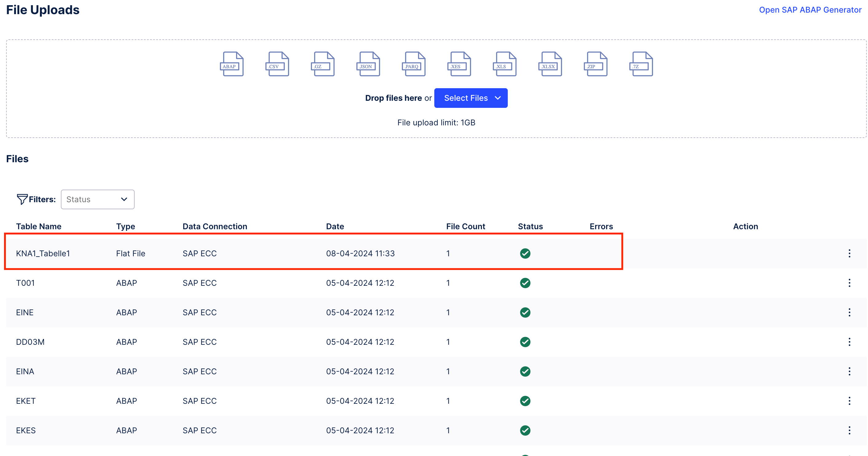Screen dimensions: 868x456
Task: Open action menu for KNA1_Tabelle1 row
Action: [850, 253]
